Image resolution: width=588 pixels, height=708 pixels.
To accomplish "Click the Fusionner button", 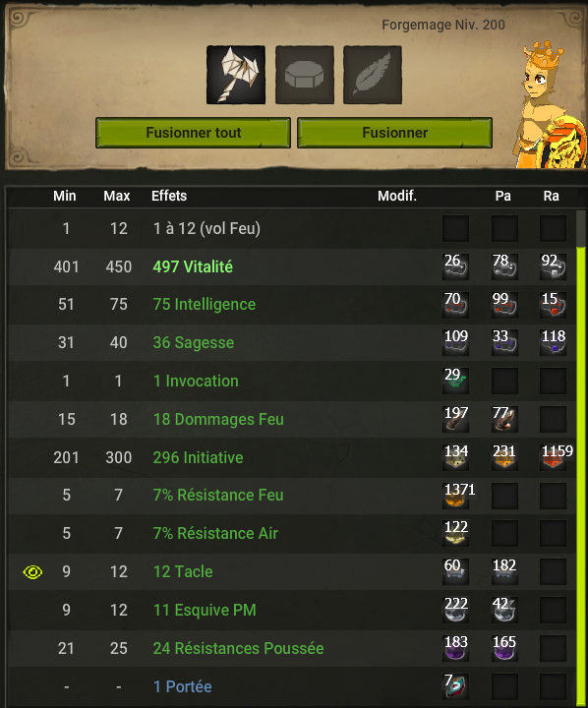I will coord(394,133).
